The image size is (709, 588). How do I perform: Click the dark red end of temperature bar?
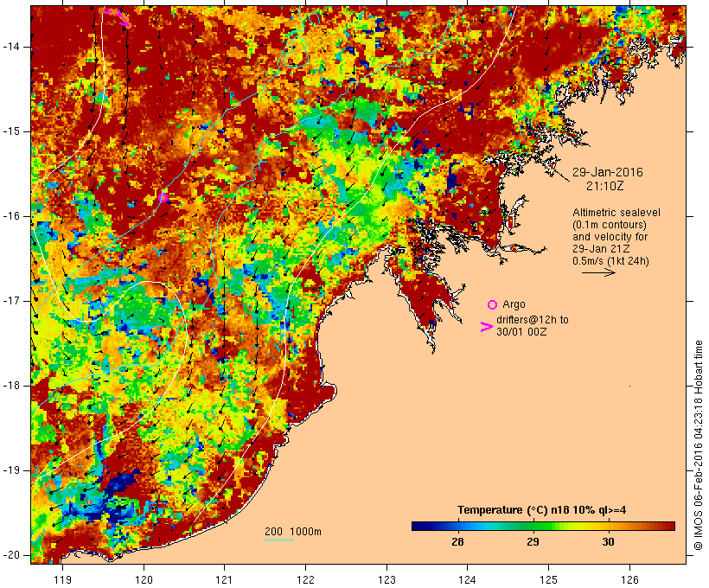(667, 526)
